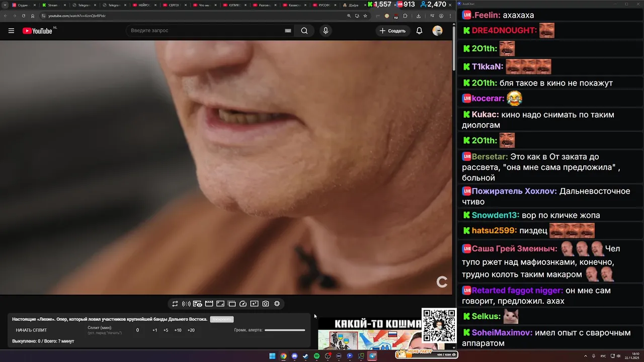Switch to the Студия browser tab

click(x=23, y=5)
